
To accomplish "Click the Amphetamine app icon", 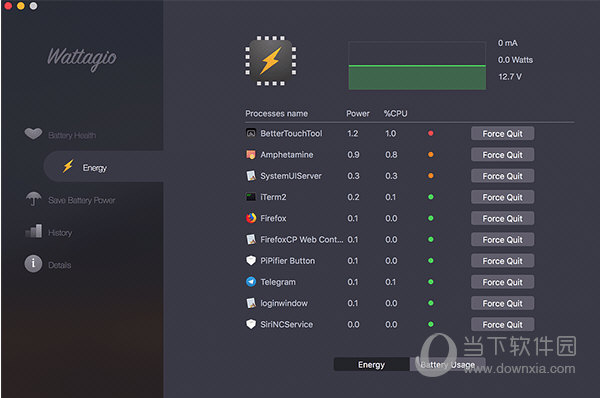I will point(251,155).
